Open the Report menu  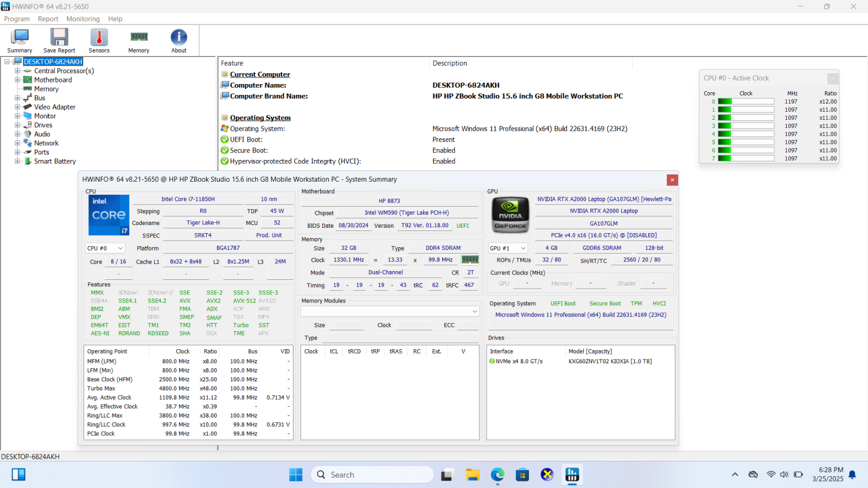click(x=48, y=19)
